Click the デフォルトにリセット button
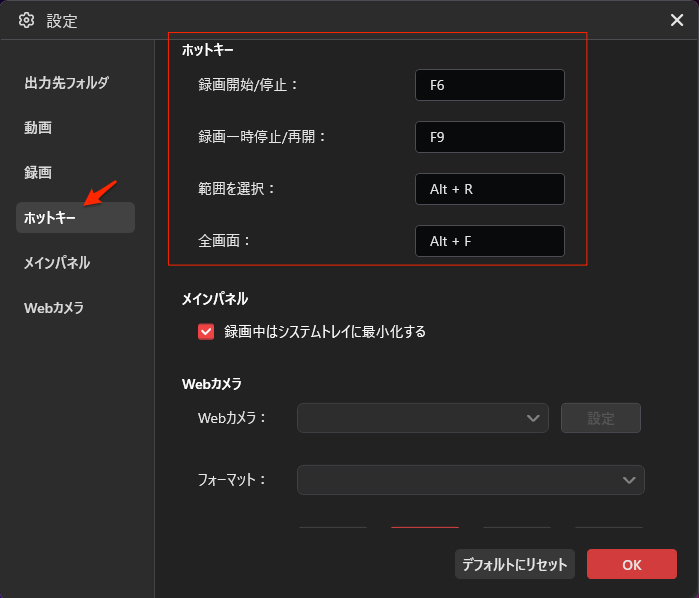This screenshot has width=699, height=598. (514, 565)
